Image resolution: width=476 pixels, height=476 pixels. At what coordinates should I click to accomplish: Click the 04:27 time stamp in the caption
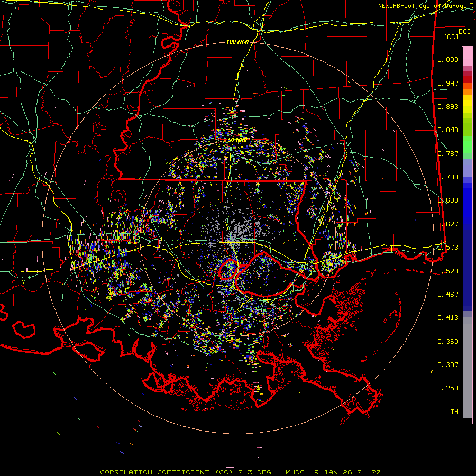pos(369,472)
